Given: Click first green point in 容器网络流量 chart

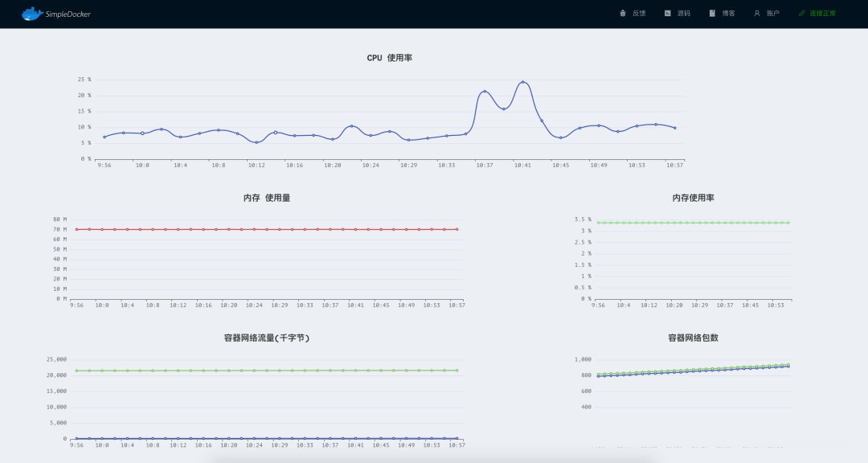Looking at the screenshot, I should [x=76, y=371].
